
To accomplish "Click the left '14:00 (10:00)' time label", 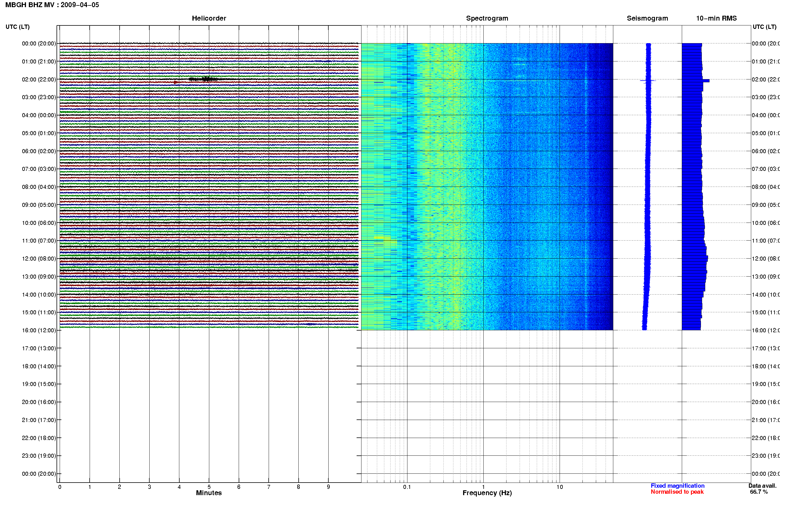I will [39, 295].
